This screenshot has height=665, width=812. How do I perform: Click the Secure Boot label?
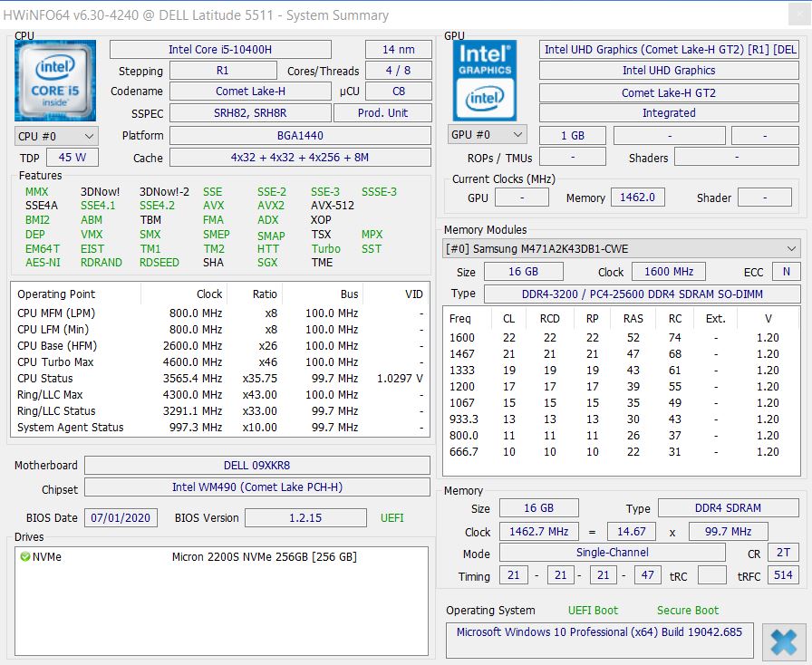688,611
